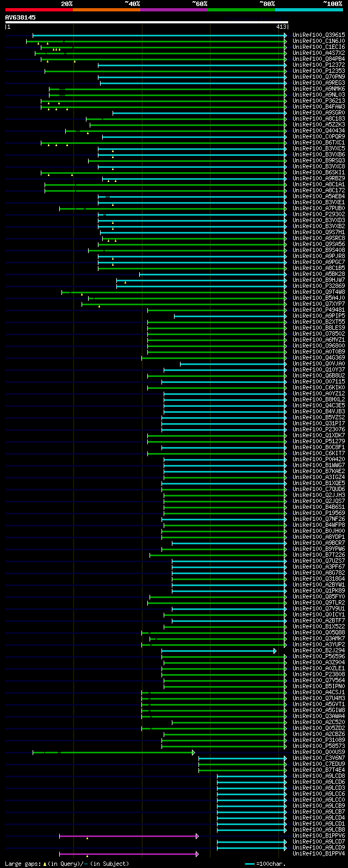Select label UniRef100_B2J294
This screenshot has width=348, height=868.
tap(319, 650)
